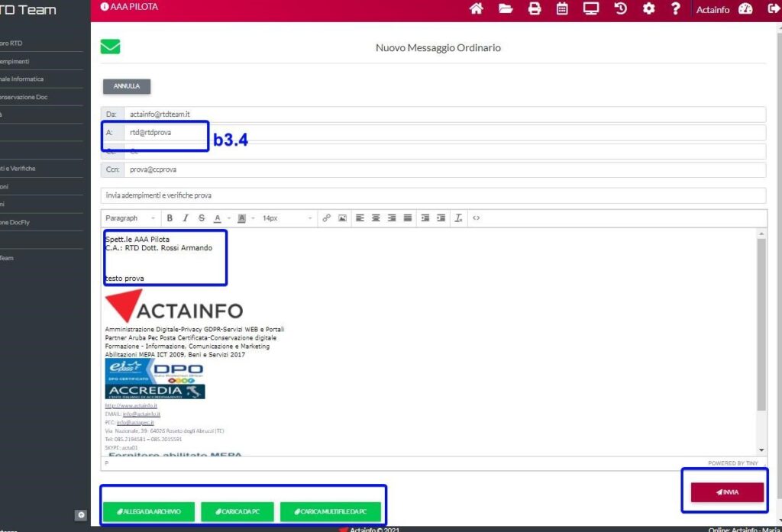The width and height of the screenshot is (782, 532).
Task: Click the help question mark icon
Action: coord(675,9)
